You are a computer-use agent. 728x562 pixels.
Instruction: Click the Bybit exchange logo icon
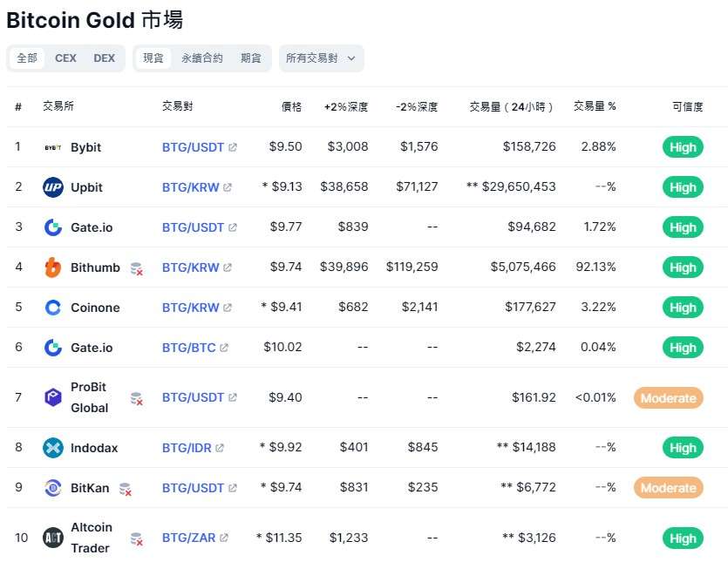pos(52,147)
